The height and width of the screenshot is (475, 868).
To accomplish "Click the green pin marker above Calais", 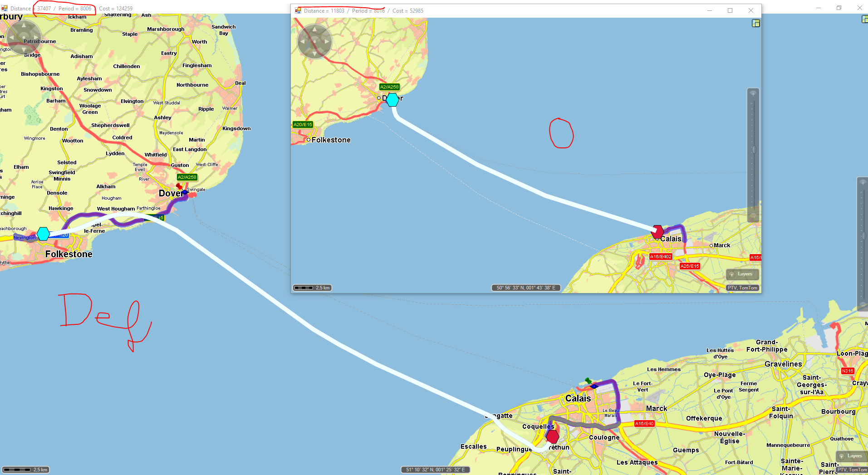I will coord(588,381).
